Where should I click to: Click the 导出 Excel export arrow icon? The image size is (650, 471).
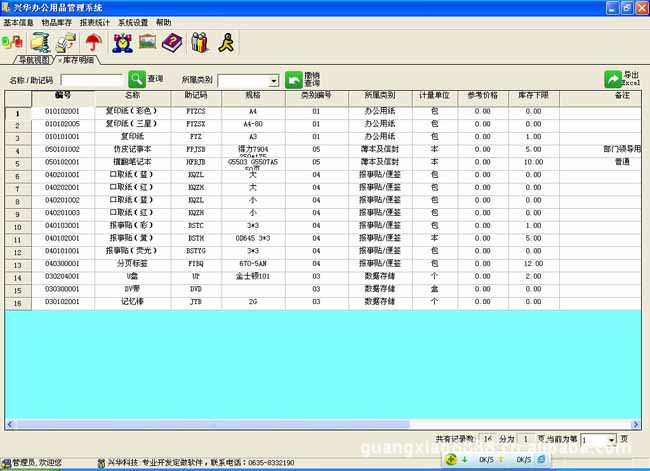[x=613, y=79]
